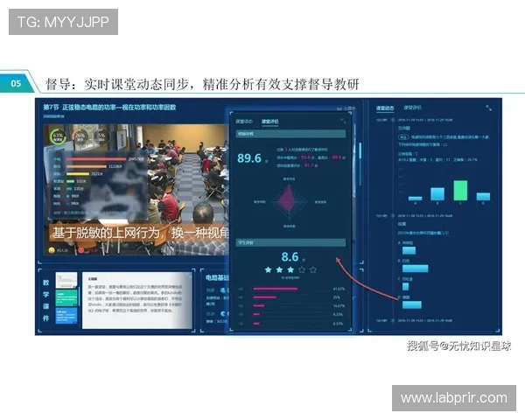The image size is (525, 420).
Task: Click vote option B bar
Action: 415,269
